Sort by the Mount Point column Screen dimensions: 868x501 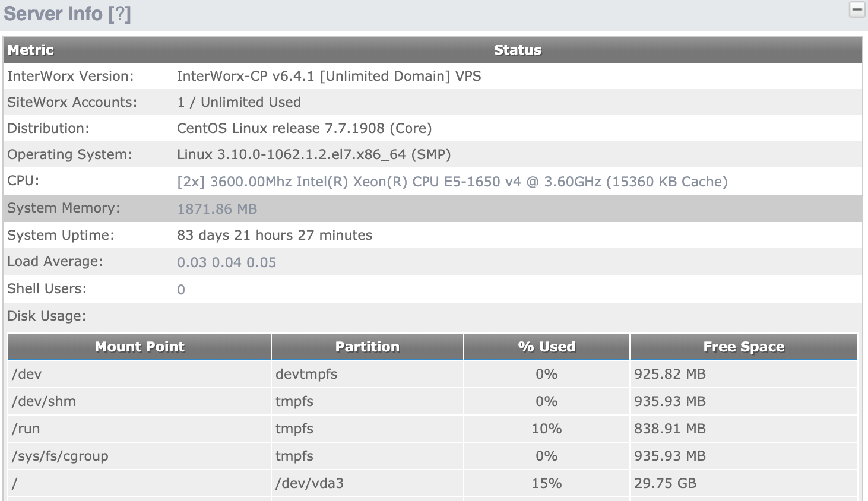[x=139, y=347]
